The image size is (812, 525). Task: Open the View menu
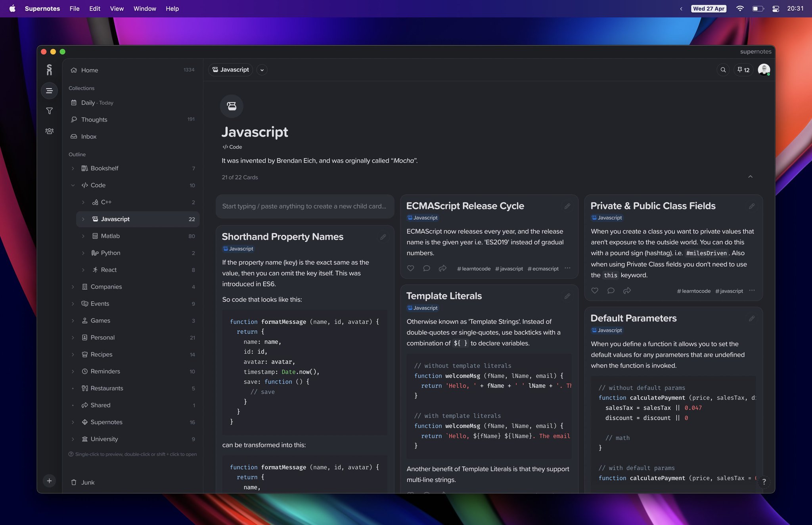(x=117, y=8)
